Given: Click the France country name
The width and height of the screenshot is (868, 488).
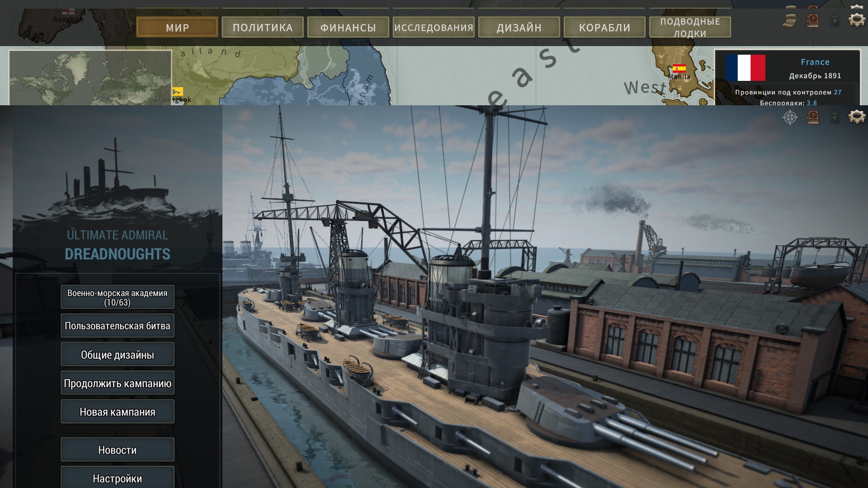Looking at the screenshot, I should [815, 62].
